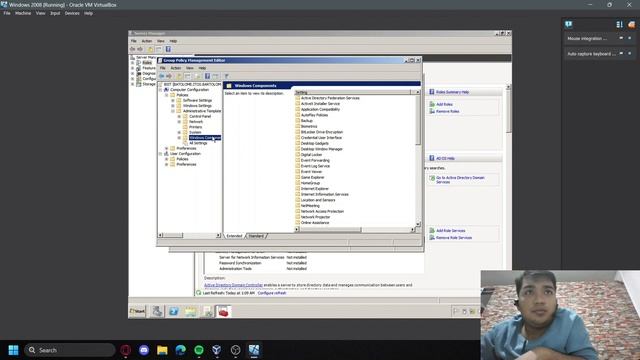
Task: Click the Remove Roles link
Action: 447,111
